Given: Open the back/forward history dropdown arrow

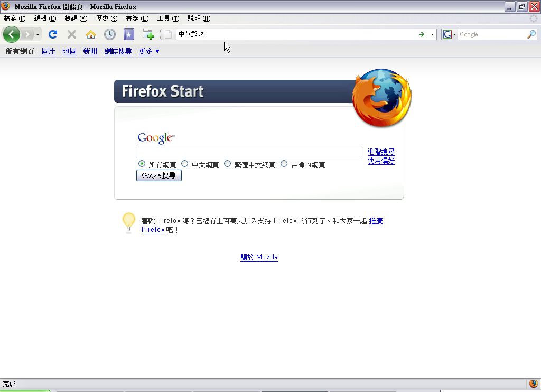Looking at the screenshot, I should tap(38, 34).
